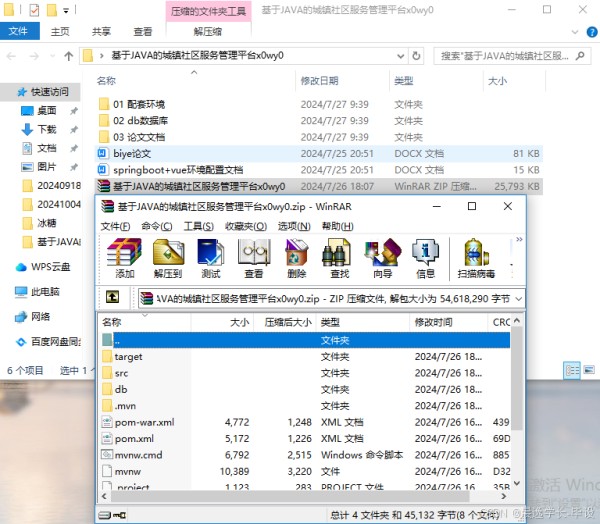
Task: Open WinRAR 命令(C) menu
Action: tap(157, 226)
